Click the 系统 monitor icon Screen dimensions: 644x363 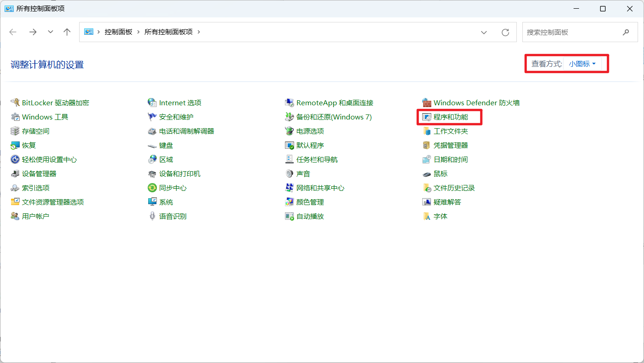(x=152, y=202)
